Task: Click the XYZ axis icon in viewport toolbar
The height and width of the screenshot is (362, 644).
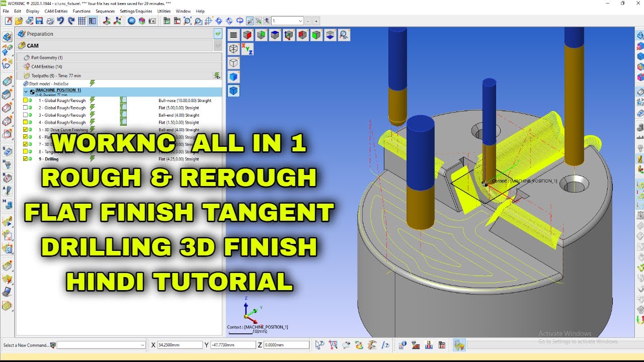Action: click(x=247, y=49)
